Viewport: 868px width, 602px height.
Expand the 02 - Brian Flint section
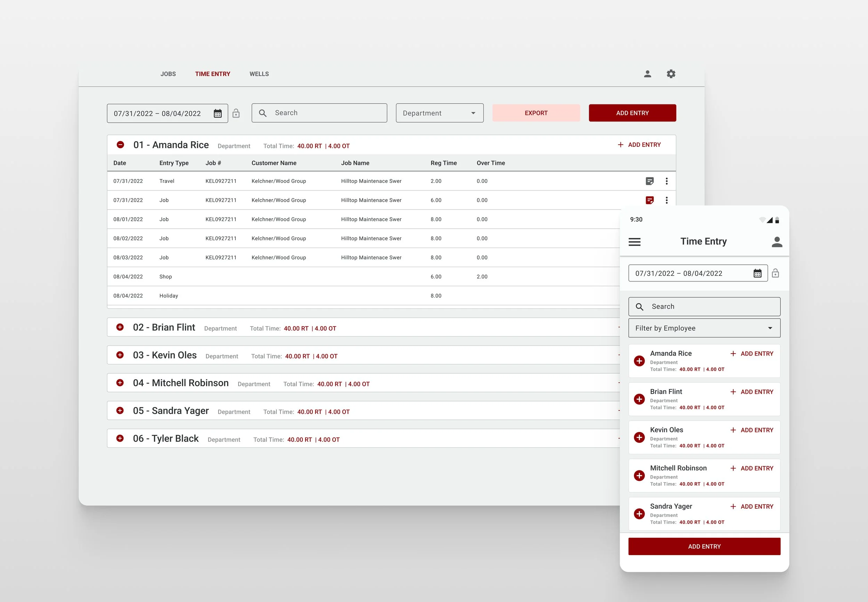click(120, 327)
